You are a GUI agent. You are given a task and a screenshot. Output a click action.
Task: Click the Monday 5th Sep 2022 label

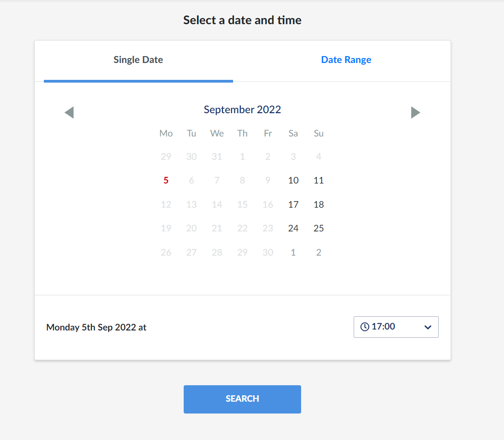96,327
